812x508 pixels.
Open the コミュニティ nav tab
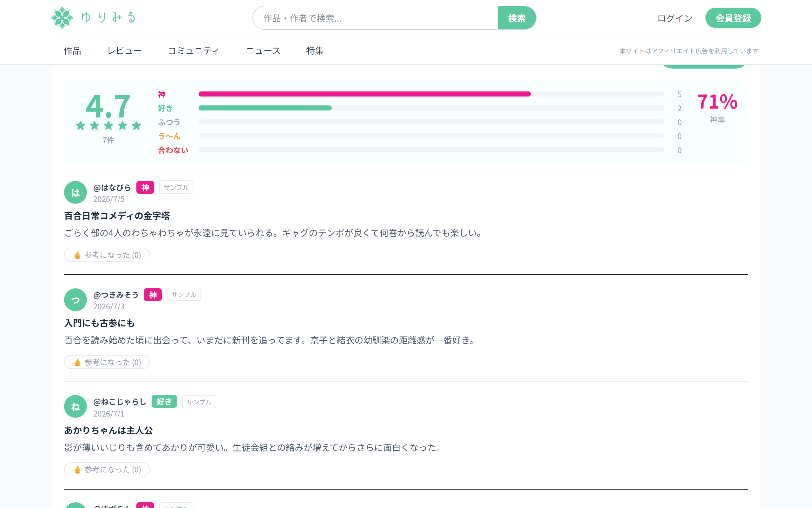[x=193, y=51]
